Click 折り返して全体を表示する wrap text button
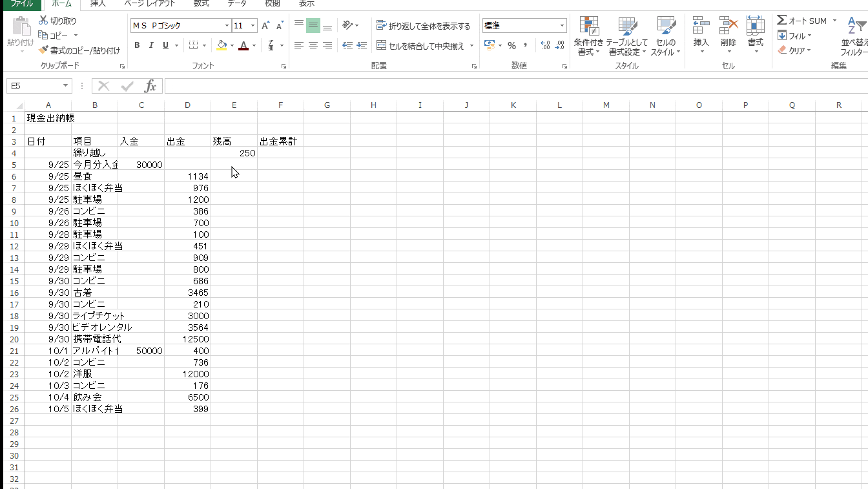 click(x=424, y=26)
